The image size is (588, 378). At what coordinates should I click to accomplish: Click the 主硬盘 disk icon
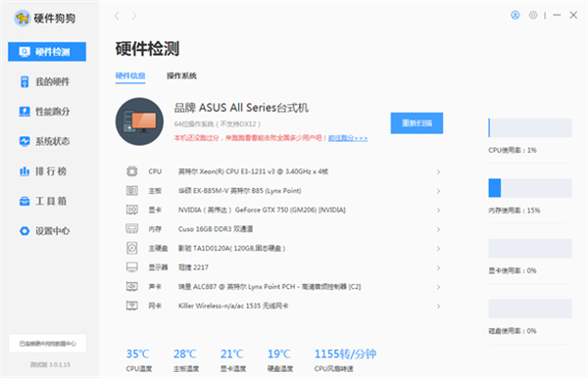tap(131, 248)
